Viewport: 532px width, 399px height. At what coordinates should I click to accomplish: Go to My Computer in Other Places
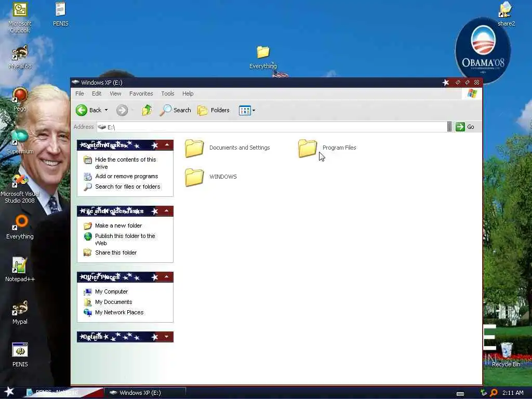(x=106, y=292)
